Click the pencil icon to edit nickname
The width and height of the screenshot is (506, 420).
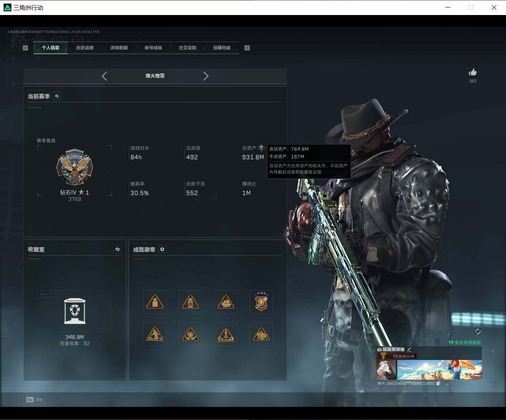(409, 349)
